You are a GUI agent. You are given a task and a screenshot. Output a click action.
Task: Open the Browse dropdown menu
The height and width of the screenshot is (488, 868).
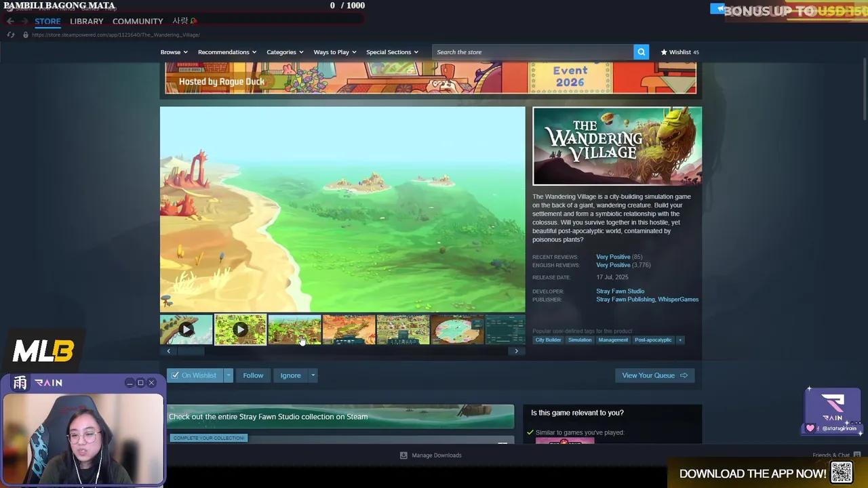174,52
